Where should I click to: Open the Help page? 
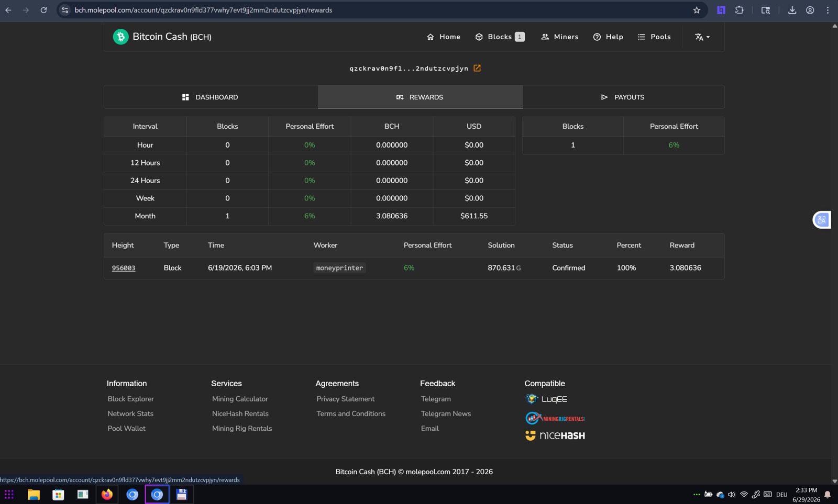(608, 37)
